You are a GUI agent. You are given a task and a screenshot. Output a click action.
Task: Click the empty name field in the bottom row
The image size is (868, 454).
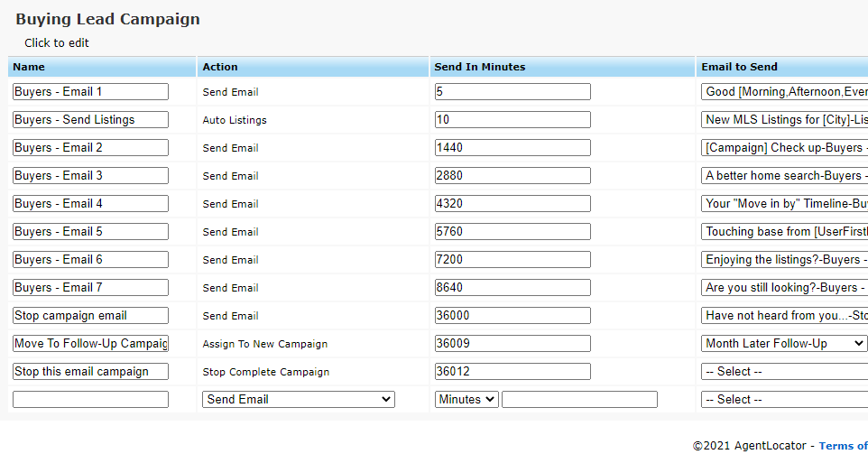coord(91,399)
